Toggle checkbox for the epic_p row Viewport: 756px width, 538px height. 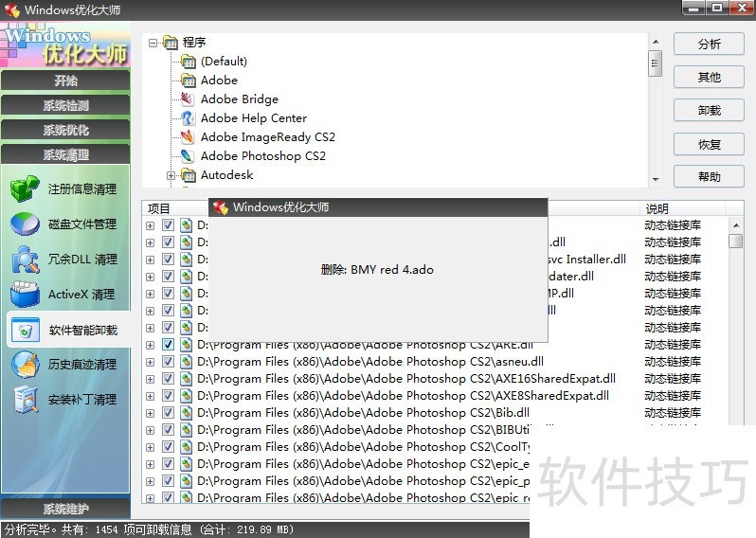pos(168,481)
